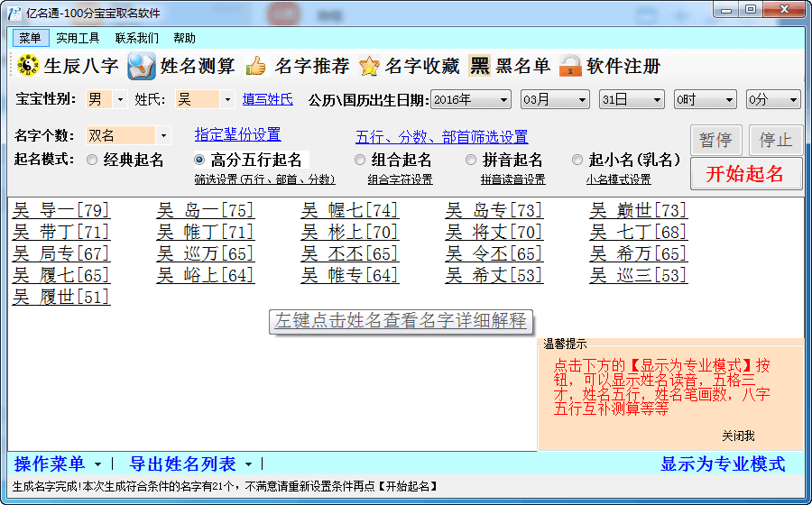Click the padlock 软件注册 icon

570,66
